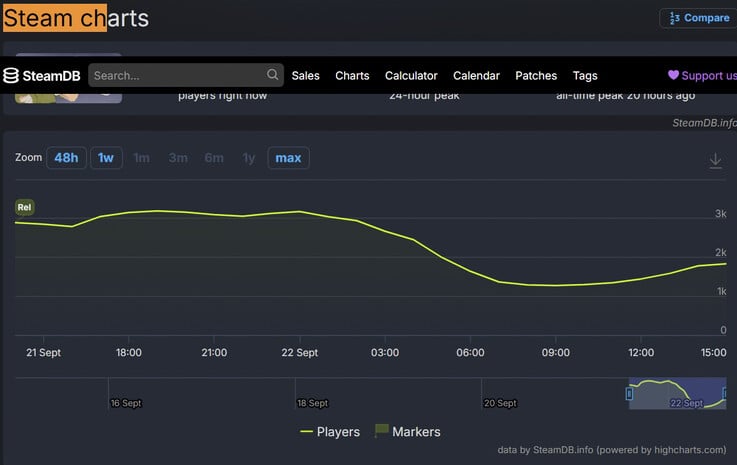Open the Charts menu item

click(352, 75)
